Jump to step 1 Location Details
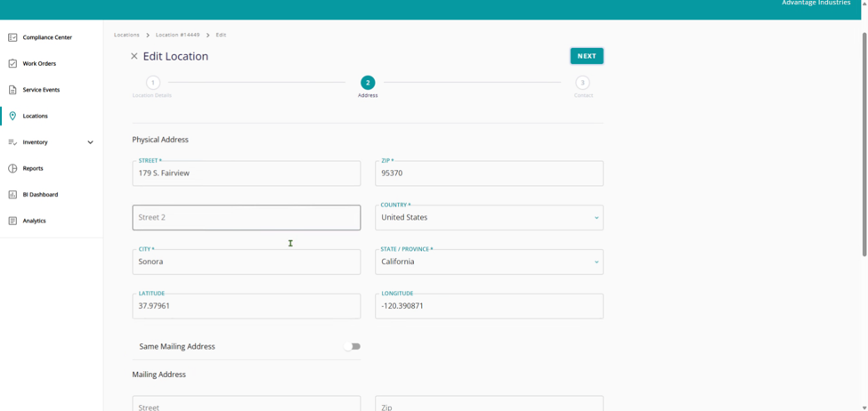 [152, 83]
